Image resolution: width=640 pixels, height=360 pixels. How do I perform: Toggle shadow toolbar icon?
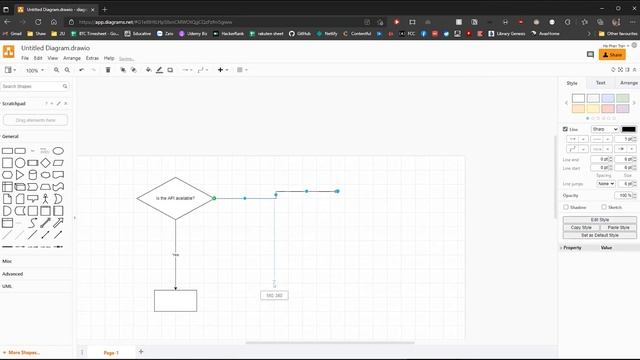pos(170,70)
